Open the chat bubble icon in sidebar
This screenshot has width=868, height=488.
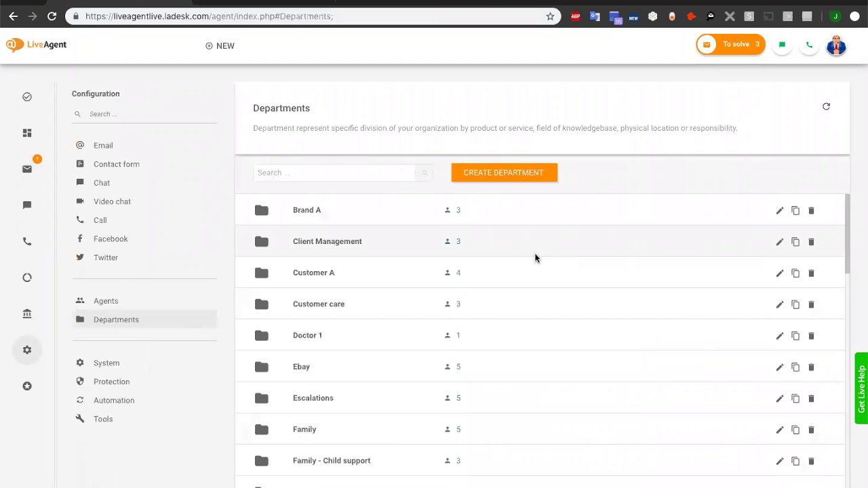(27, 205)
